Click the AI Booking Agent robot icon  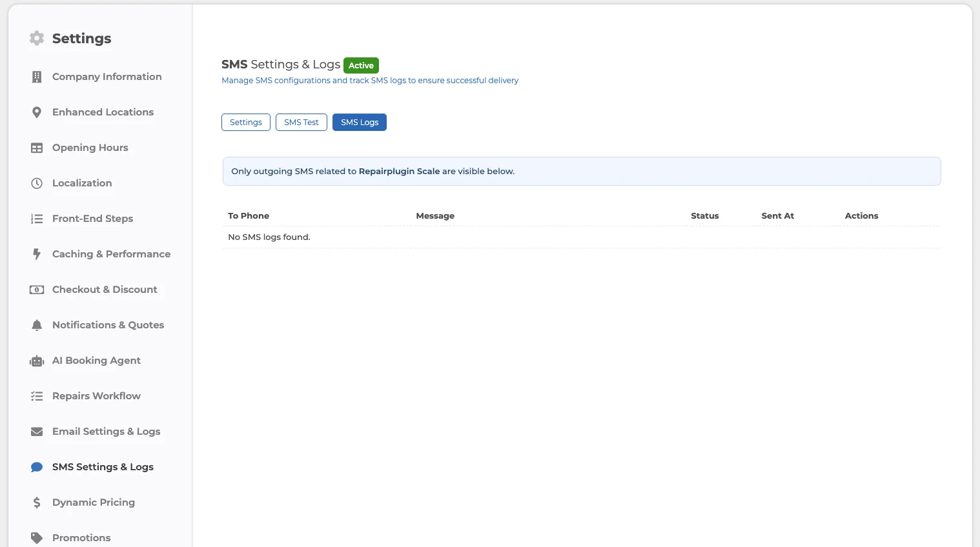click(37, 361)
